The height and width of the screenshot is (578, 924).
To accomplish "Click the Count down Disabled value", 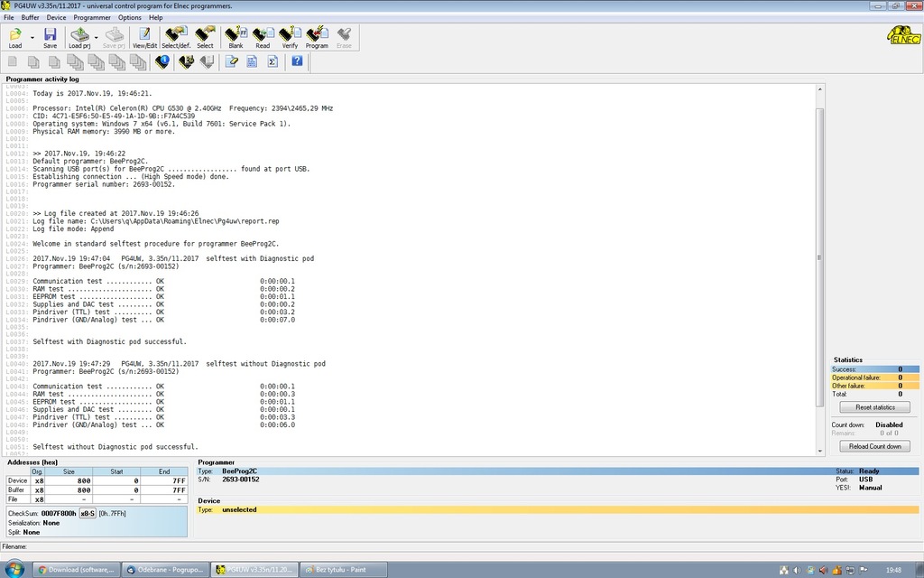I will click(x=889, y=424).
